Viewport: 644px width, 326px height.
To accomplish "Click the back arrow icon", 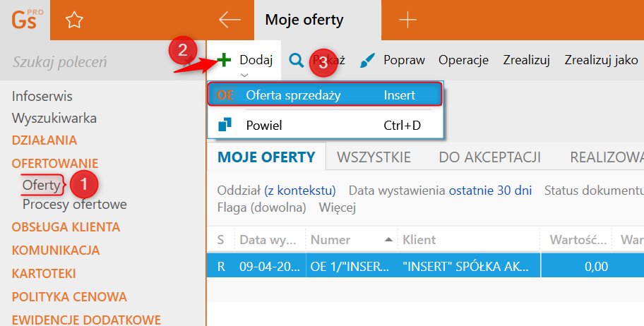I will click(229, 20).
